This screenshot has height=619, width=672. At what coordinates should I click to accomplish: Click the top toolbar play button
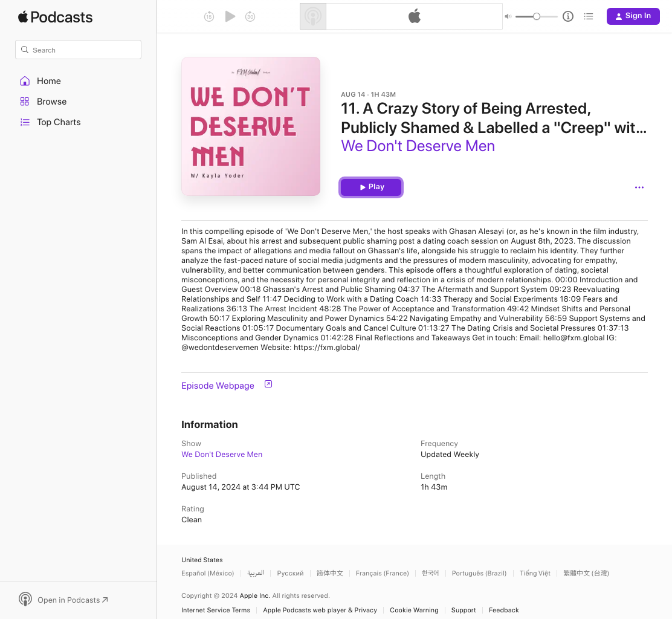[230, 17]
